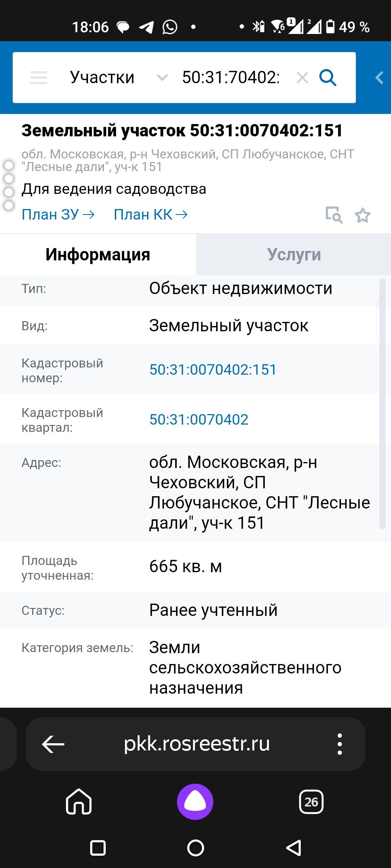Click the info panel vertical scrollbar

[382, 403]
